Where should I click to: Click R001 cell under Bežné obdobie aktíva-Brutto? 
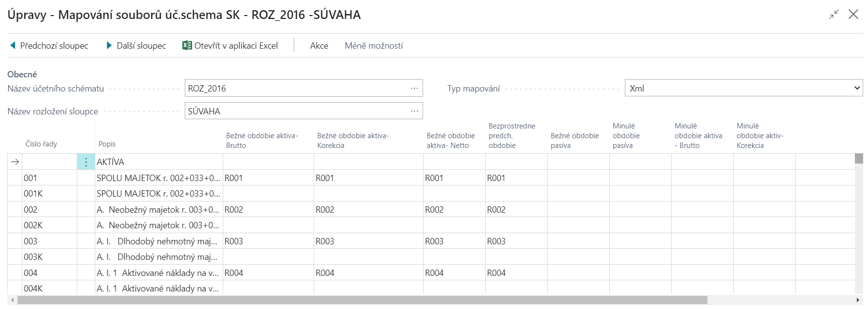(234, 178)
